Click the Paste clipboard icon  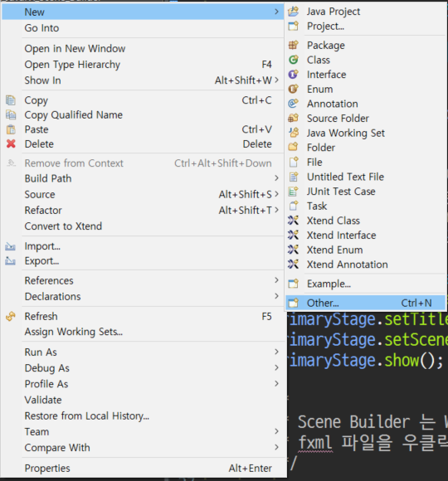11,129
